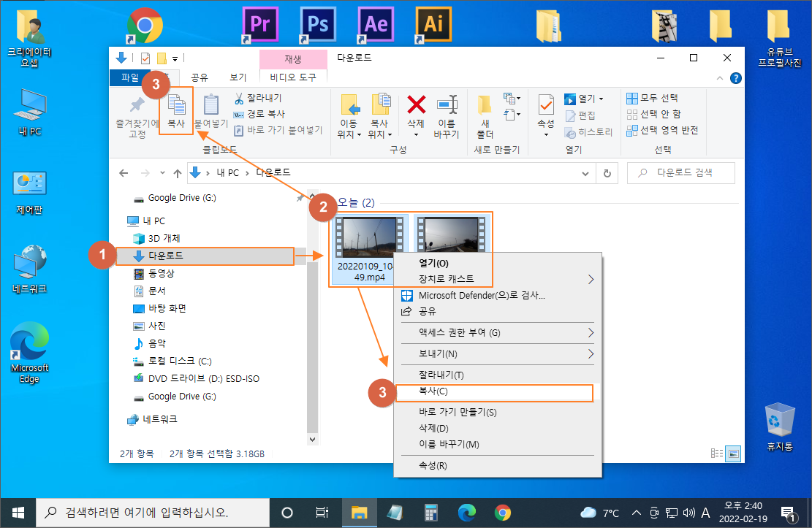Open Calculator from the taskbar

[x=431, y=513]
